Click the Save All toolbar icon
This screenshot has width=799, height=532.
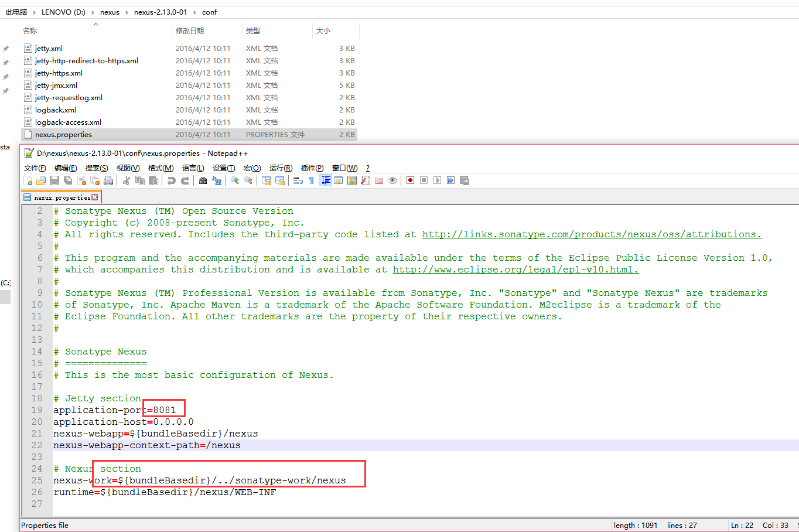[x=69, y=180]
